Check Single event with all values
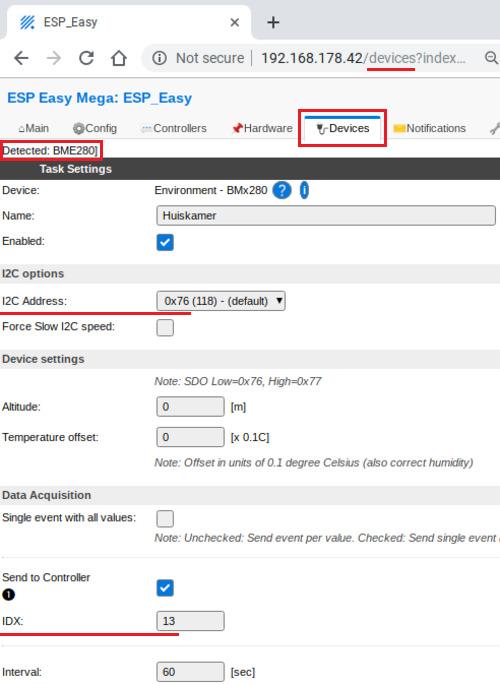The image size is (500, 684). [x=165, y=519]
